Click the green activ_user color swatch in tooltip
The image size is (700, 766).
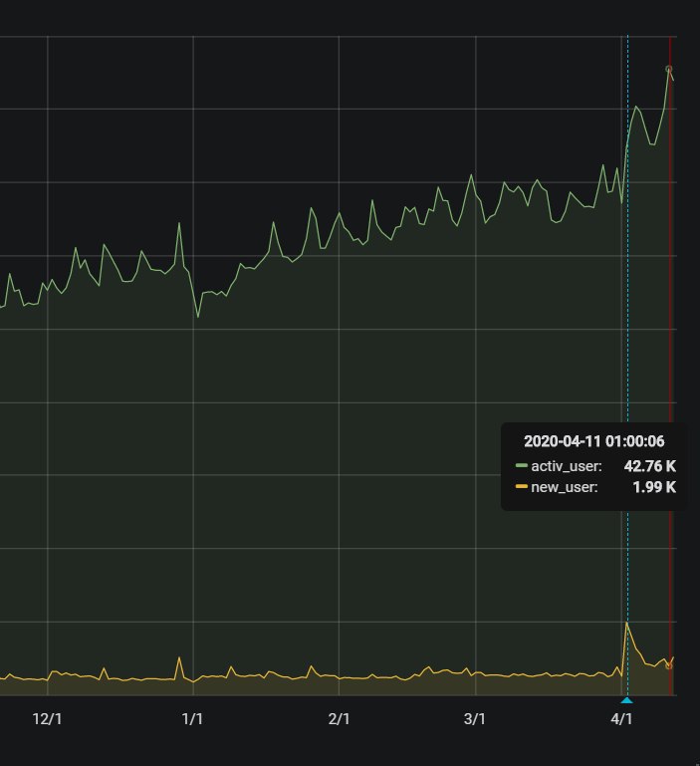coord(521,466)
